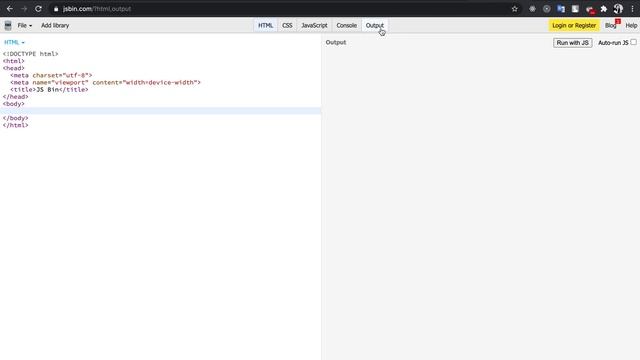Open the Blog link
Viewport: 640px width, 360px height.
pyautogui.click(x=611, y=25)
